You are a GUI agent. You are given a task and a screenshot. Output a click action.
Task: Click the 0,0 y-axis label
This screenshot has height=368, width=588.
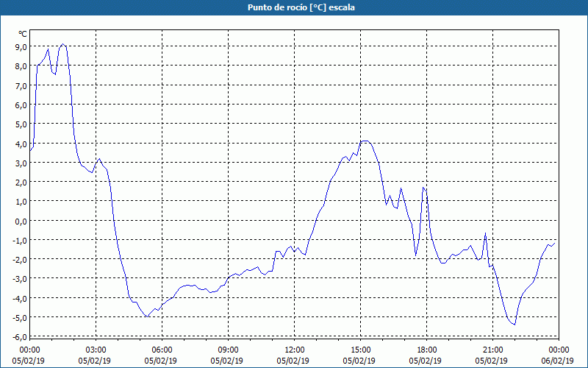click(x=21, y=222)
